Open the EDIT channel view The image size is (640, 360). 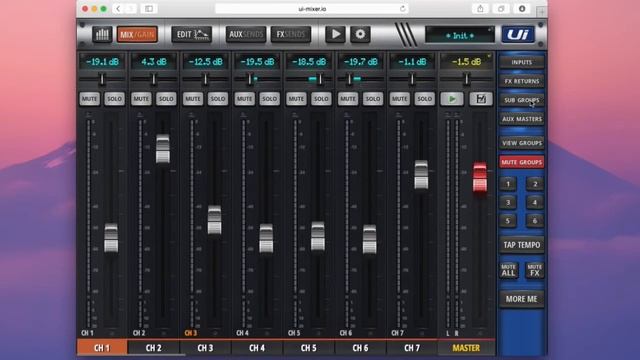coord(191,34)
